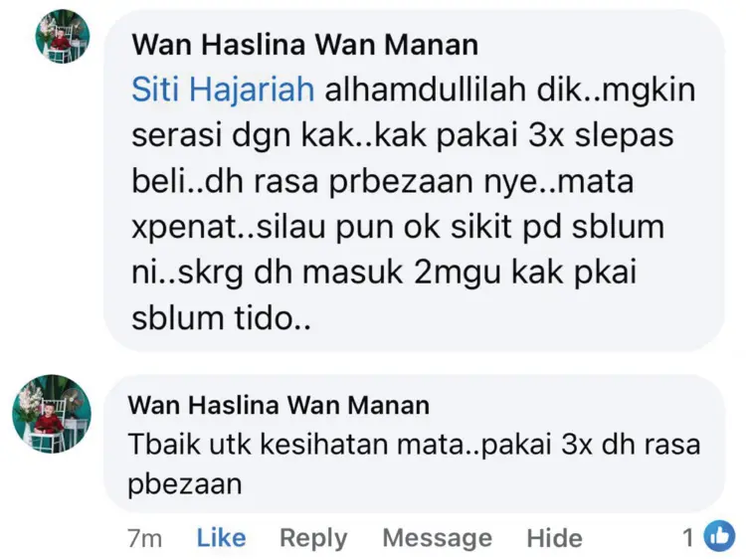
Task: Like the second comment
Action: pyautogui.click(x=221, y=538)
